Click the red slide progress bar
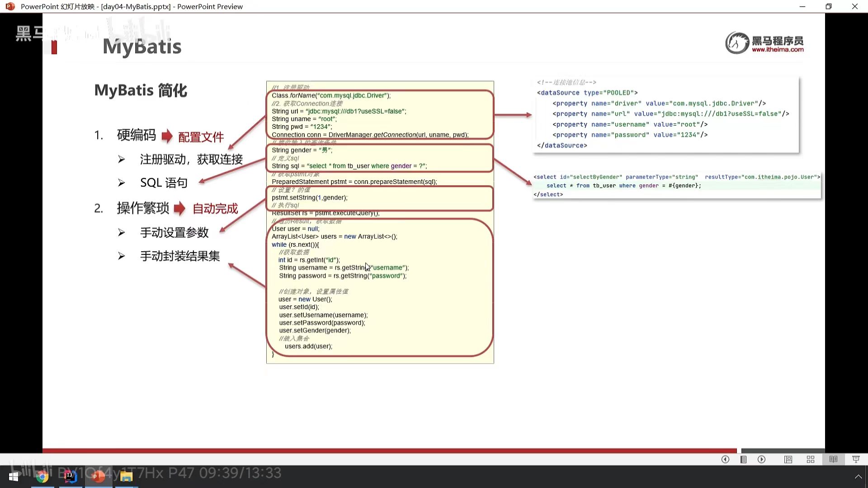 pos(389,450)
